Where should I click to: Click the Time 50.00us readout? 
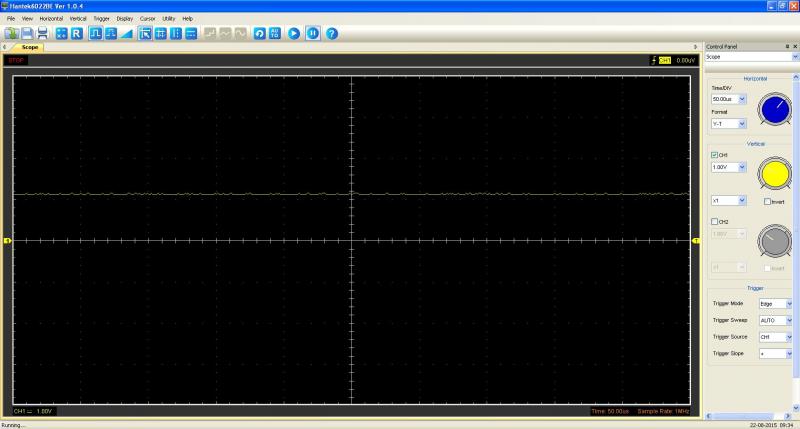pos(610,411)
